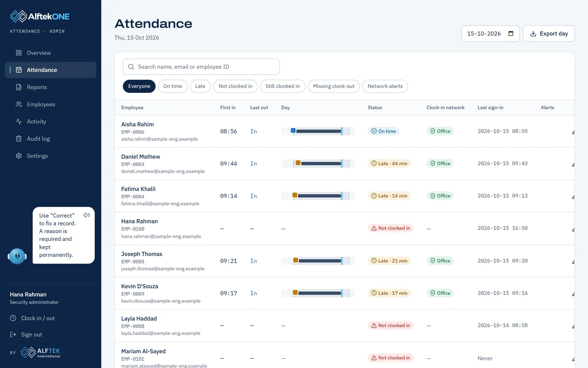Show Network alerts filter
588x368 pixels.
point(385,86)
